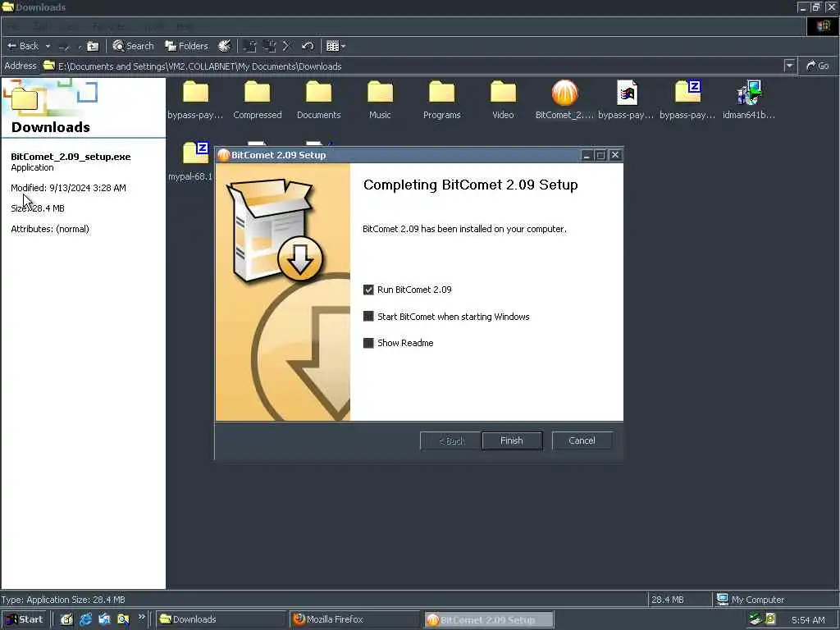The width and height of the screenshot is (840, 630).
Task: Select the Programs folder
Action: [442, 100]
